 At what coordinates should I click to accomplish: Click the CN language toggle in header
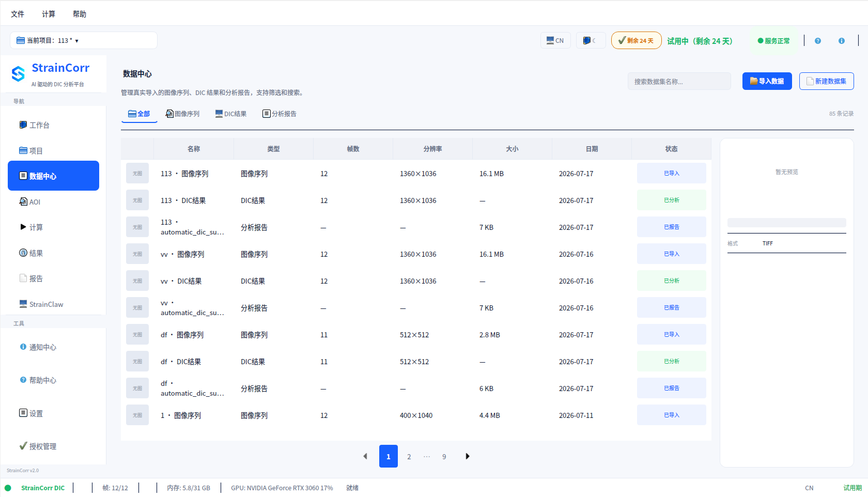(555, 40)
